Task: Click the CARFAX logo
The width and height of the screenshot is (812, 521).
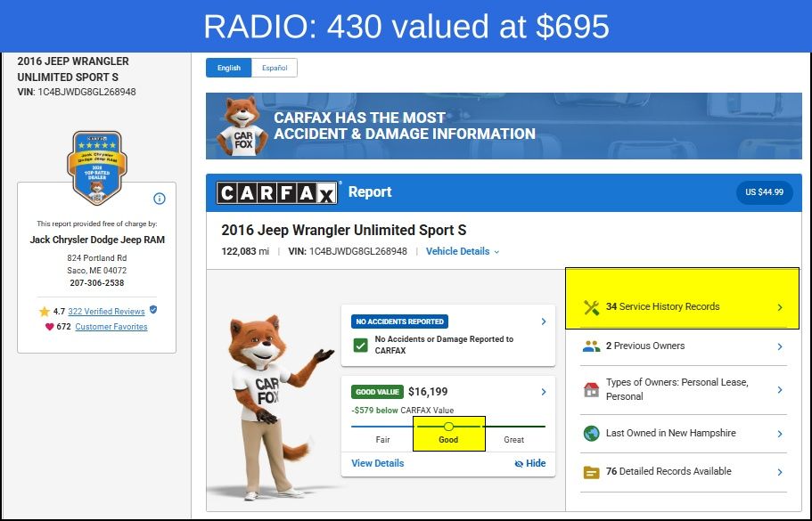Action: click(x=276, y=193)
